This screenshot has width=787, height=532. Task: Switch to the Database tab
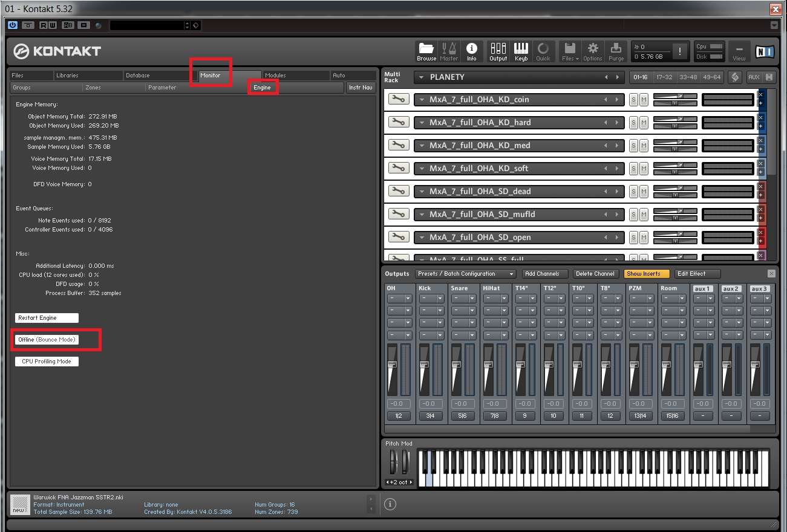138,76
